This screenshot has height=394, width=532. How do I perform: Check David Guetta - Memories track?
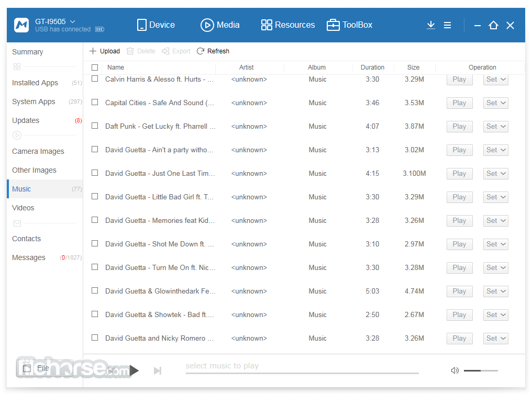95,220
